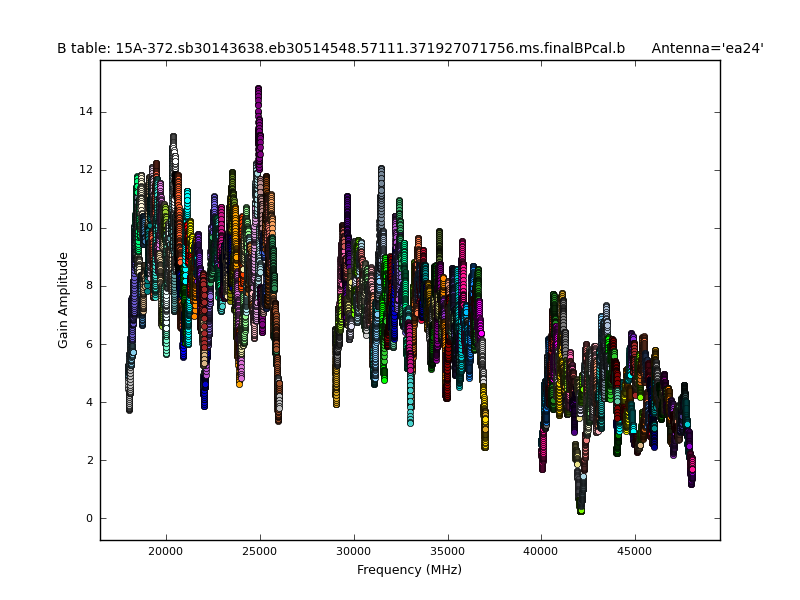800x600 pixels.
Task: Click the 25000 x-axis tick label
Action: coord(259,550)
